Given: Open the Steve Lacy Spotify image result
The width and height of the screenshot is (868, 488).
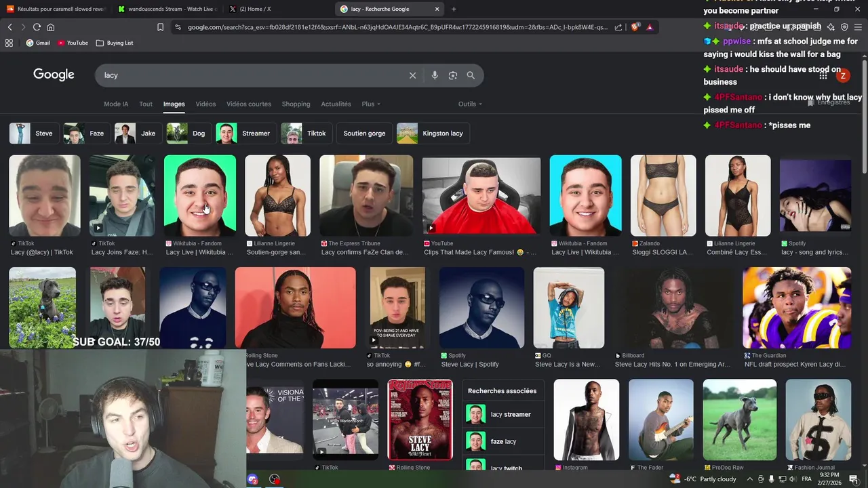Looking at the screenshot, I should pos(481,308).
